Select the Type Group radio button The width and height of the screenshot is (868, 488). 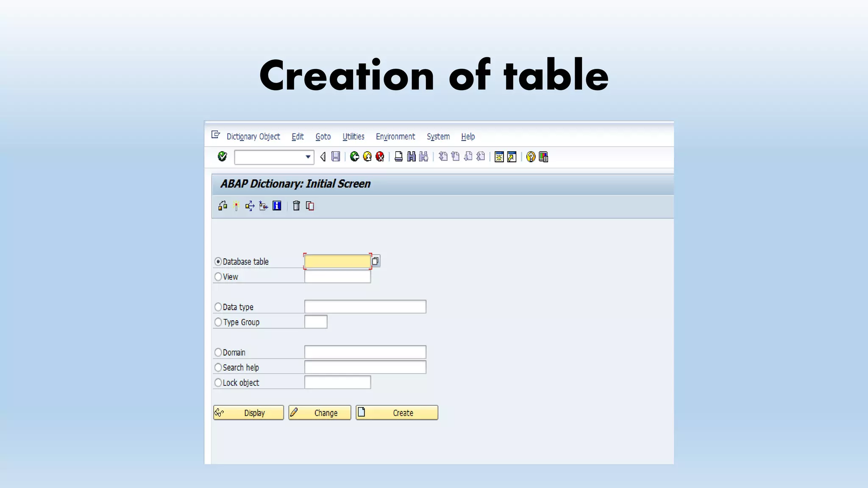pyautogui.click(x=218, y=322)
